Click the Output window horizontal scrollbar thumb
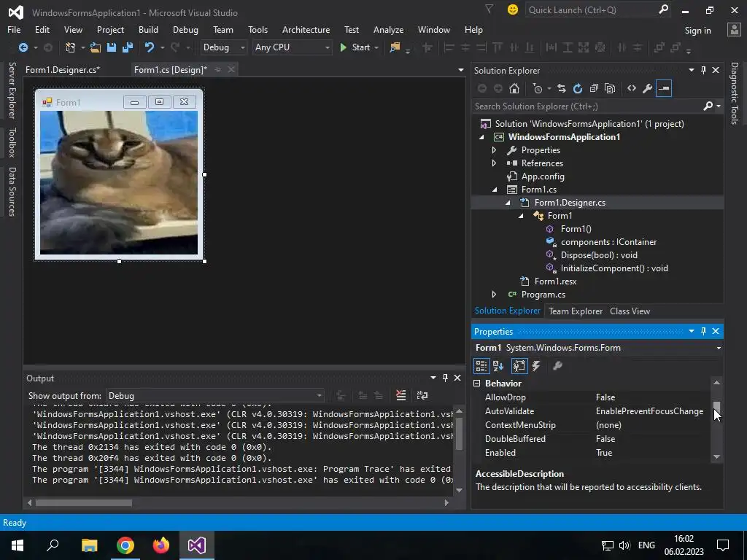Screen dimensions: 747x560 (x=84, y=502)
